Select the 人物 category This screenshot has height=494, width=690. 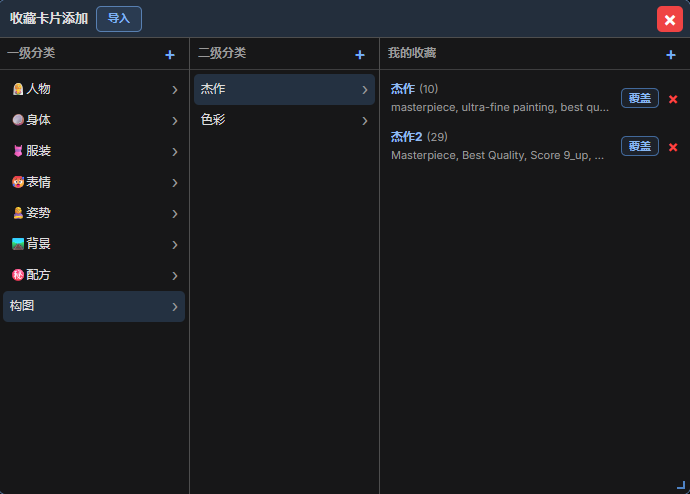point(94,89)
